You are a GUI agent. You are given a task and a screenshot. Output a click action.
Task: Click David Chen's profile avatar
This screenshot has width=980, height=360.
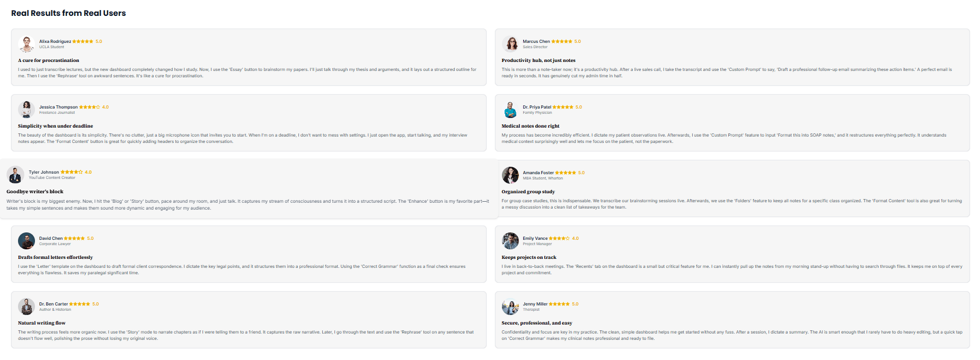click(x=26, y=240)
